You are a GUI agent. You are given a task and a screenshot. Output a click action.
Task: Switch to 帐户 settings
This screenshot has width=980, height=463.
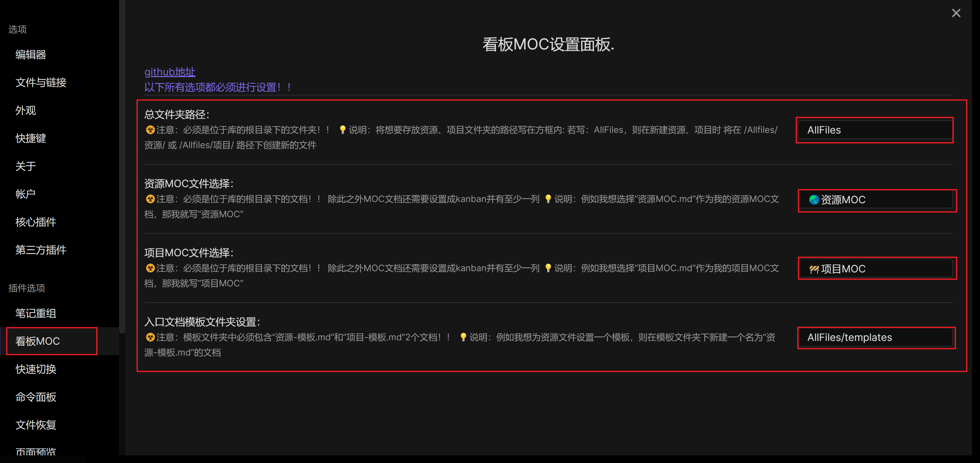point(25,194)
